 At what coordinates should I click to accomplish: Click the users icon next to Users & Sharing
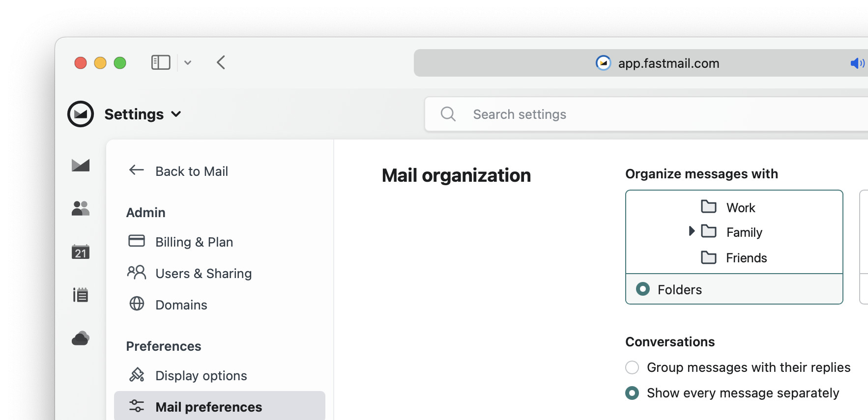[x=137, y=272]
